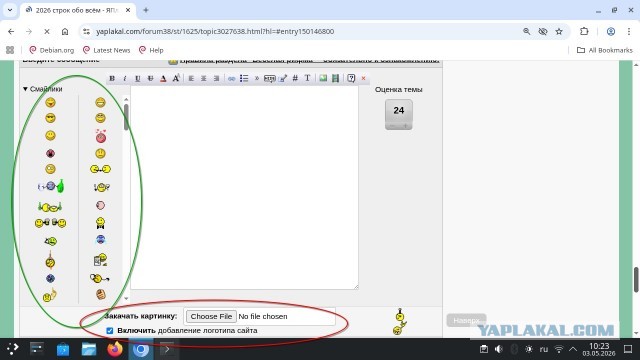This screenshot has width=640, height=360.
Task: Click the smiley list scrollbar thumb
Action: (126, 117)
